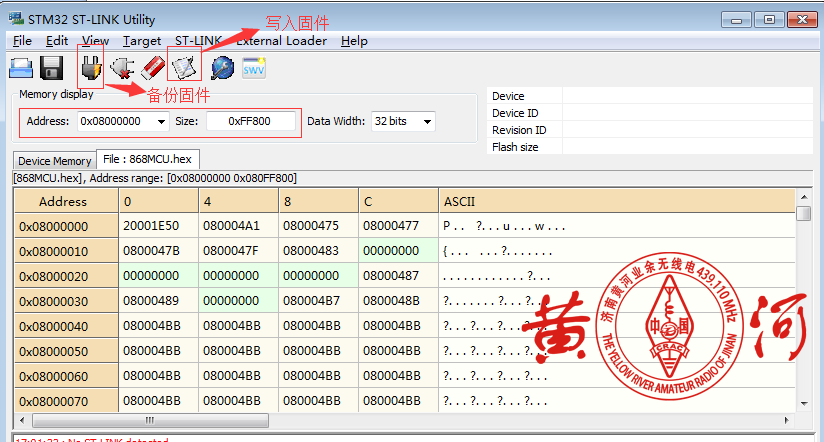The image size is (824, 442).
Task: Click the Device ID info label
Action: [x=515, y=113]
